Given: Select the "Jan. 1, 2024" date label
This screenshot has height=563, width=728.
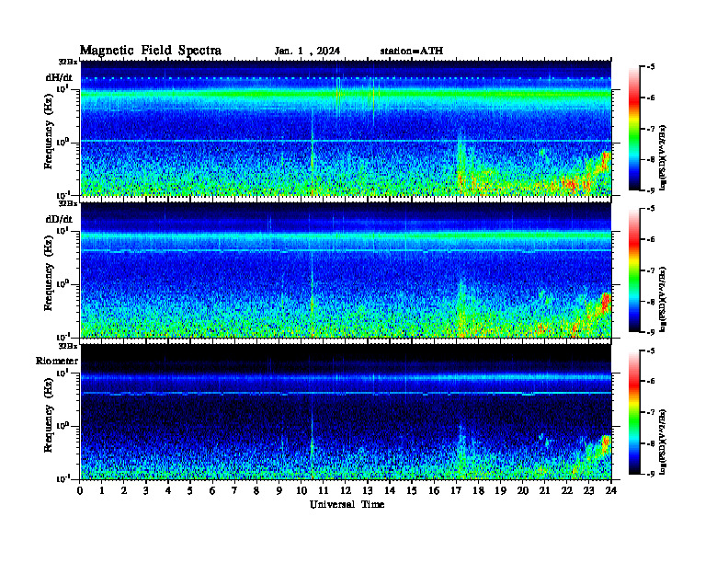Looking at the screenshot, I should point(307,52).
